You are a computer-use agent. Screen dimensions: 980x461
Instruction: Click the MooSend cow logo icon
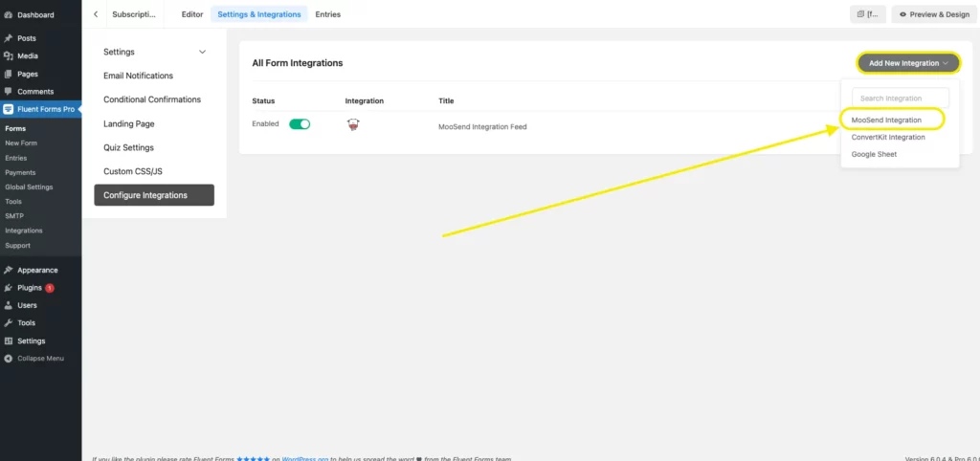pos(353,125)
